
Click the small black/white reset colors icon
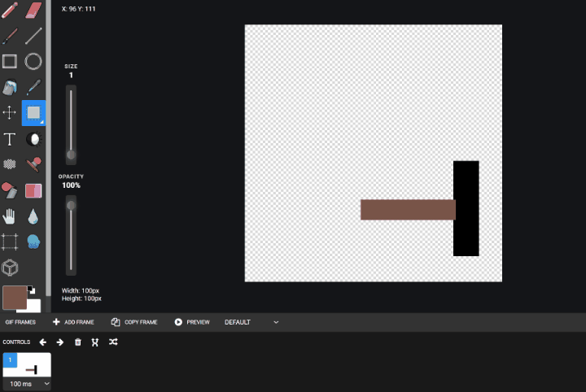click(32, 290)
